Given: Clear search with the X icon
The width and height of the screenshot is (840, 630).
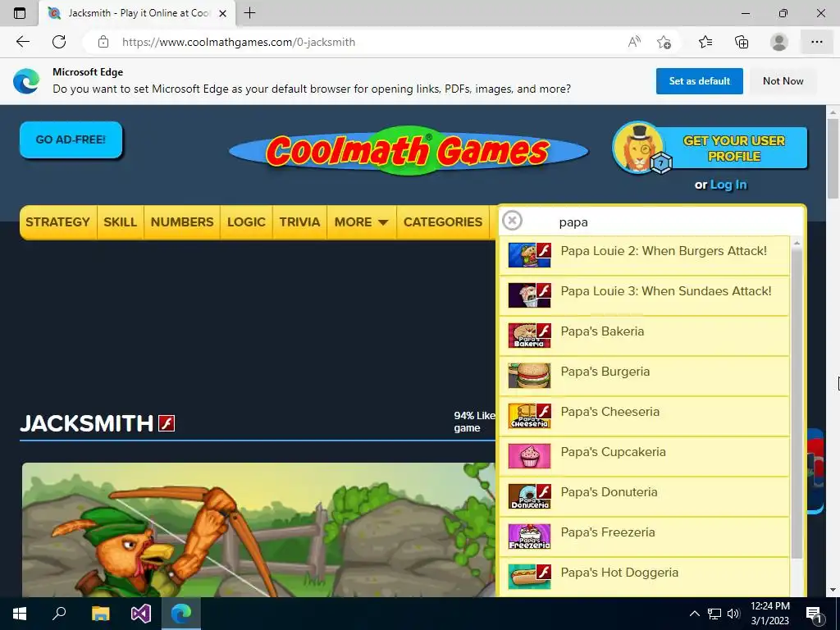Looking at the screenshot, I should [512, 220].
